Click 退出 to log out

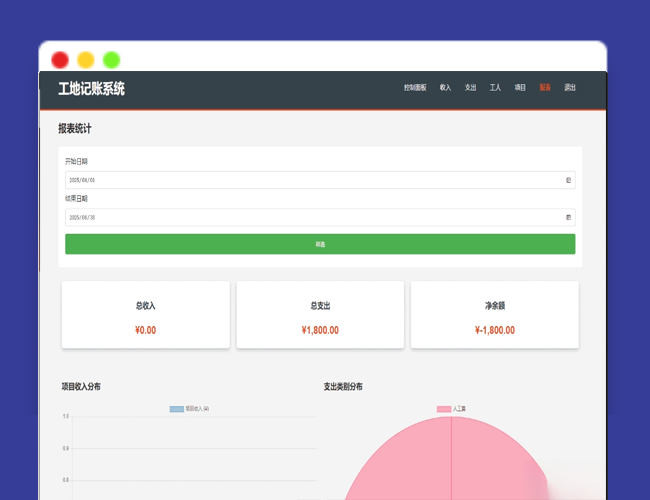click(570, 87)
